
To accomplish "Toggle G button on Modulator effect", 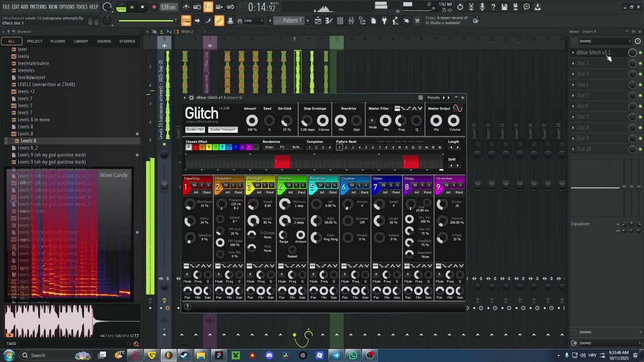I will pos(239,186).
